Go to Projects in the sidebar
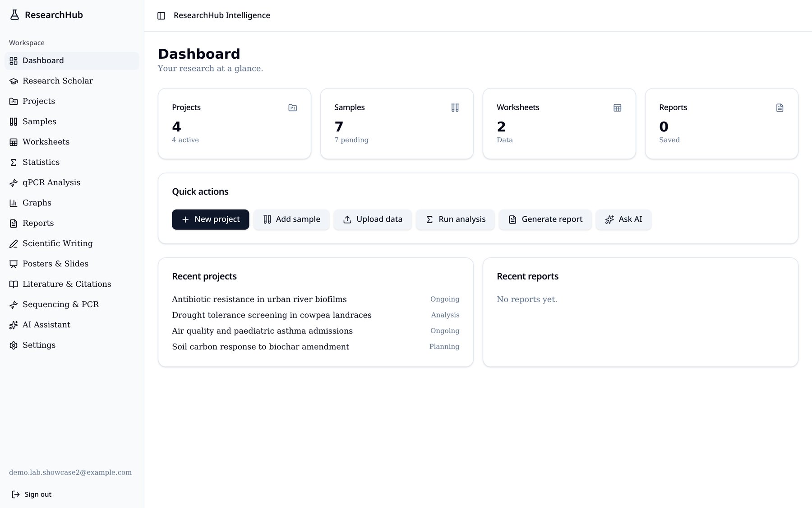This screenshot has width=812, height=508. pos(72,101)
